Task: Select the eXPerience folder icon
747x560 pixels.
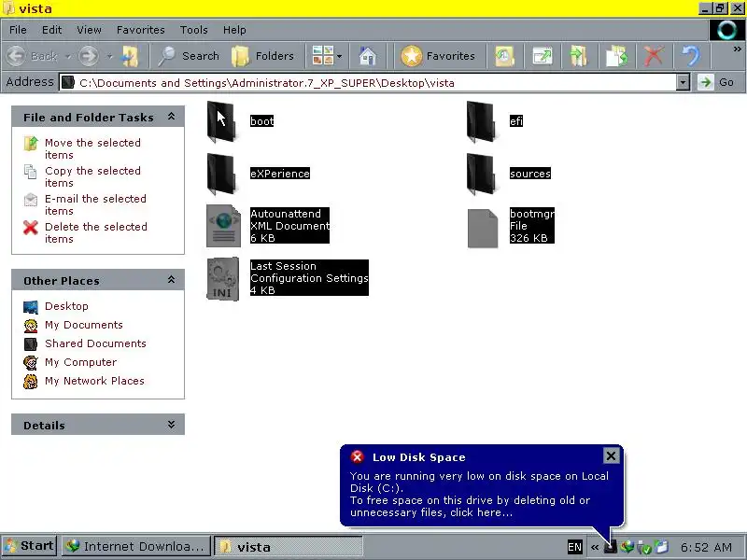Action: tap(222, 174)
